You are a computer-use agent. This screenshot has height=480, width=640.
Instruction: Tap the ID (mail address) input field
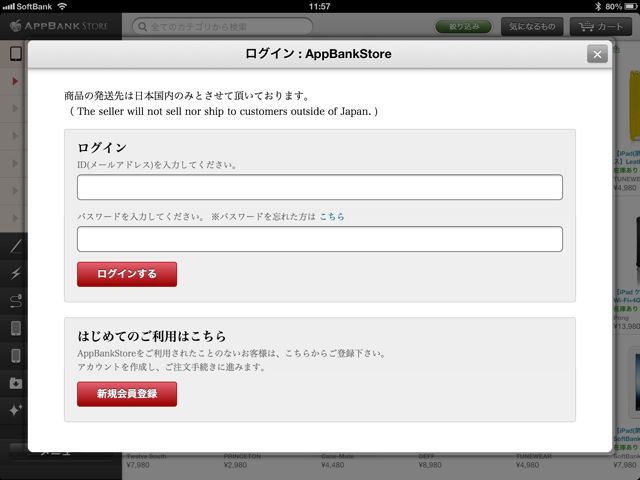point(320,187)
